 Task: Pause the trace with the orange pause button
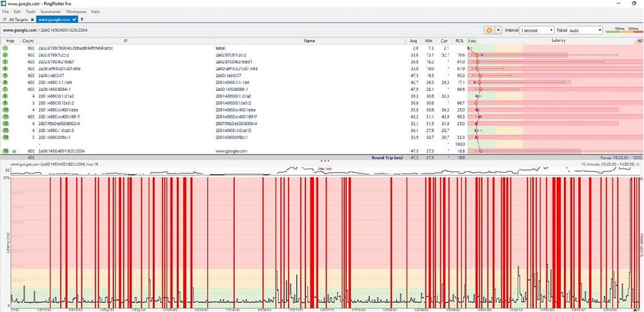[x=490, y=30]
